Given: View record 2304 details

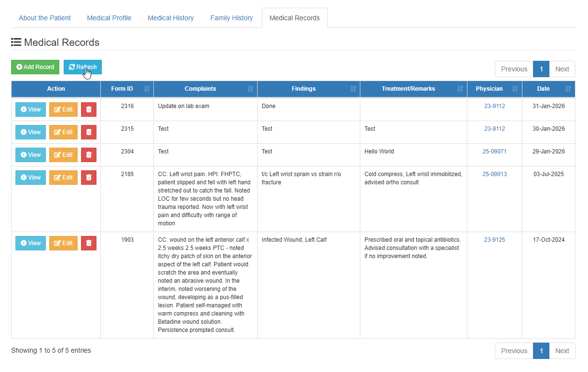Looking at the screenshot, I should coord(31,155).
